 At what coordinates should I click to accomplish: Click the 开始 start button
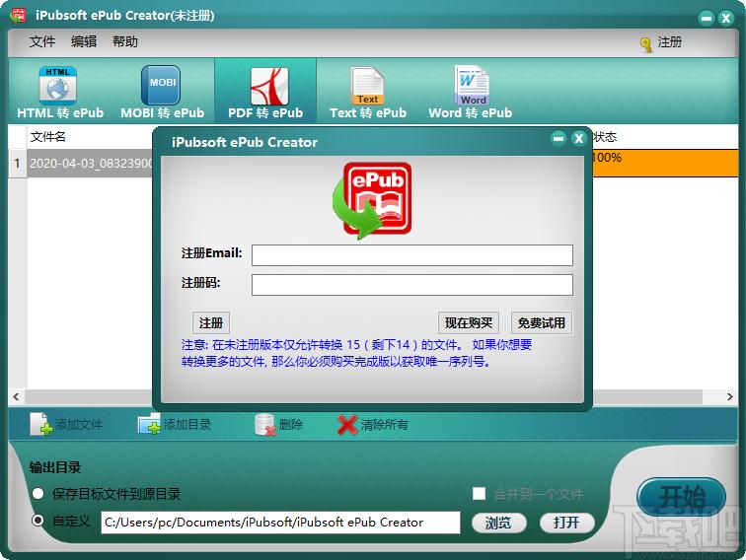pos(681,497)
